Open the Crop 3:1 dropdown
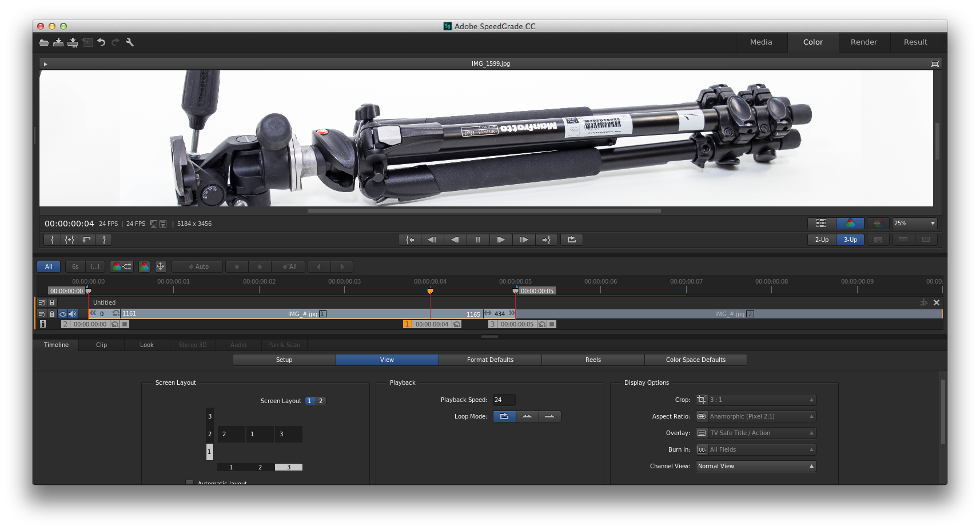This screenshot has height=530, width=980. click(x=756, y=400)
